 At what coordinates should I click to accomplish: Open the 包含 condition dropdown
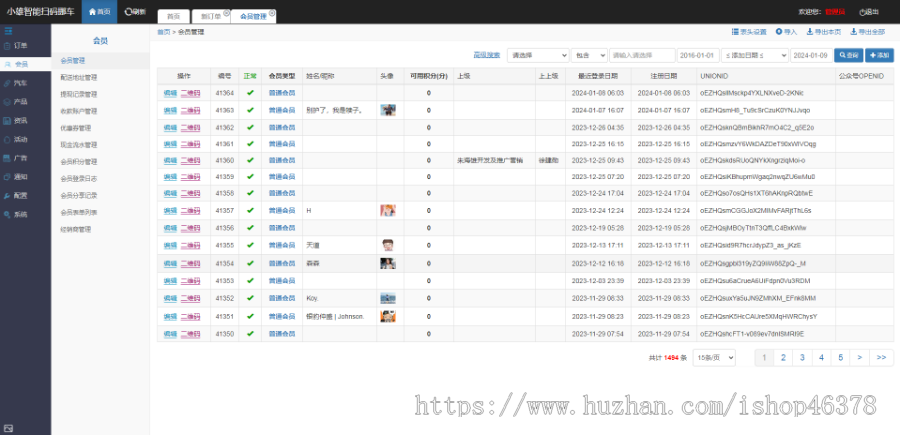[589, 55]
